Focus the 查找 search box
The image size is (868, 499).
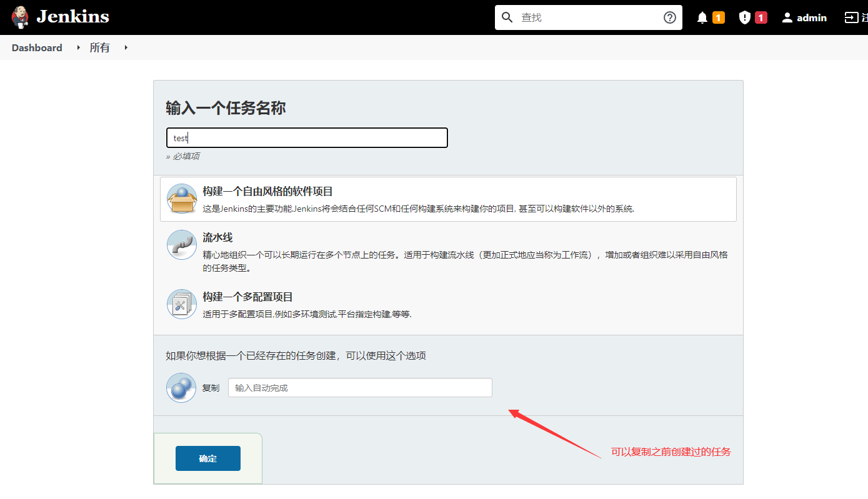point(589,17)
